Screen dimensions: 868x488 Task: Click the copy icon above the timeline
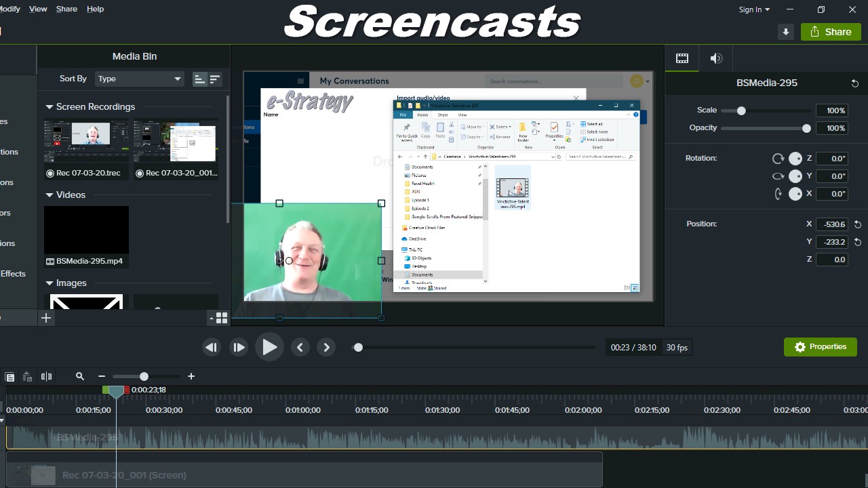9,376
